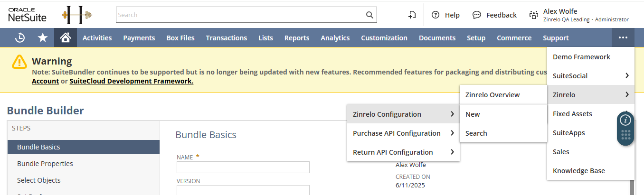644x195 pixels.
Task: Click the Feedback speech bubble icon
Action: coord(477,15)
